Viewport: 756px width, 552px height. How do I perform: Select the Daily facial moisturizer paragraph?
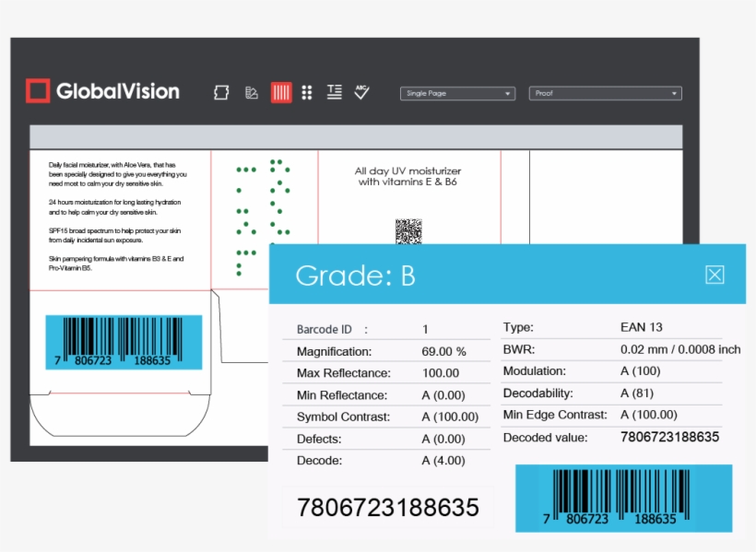tap(117, 173)
